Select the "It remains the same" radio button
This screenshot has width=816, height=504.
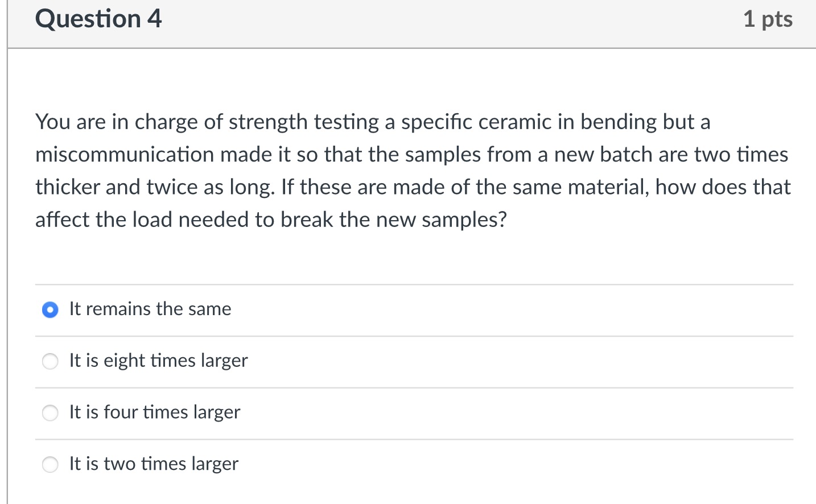click(x=50, y=310)
